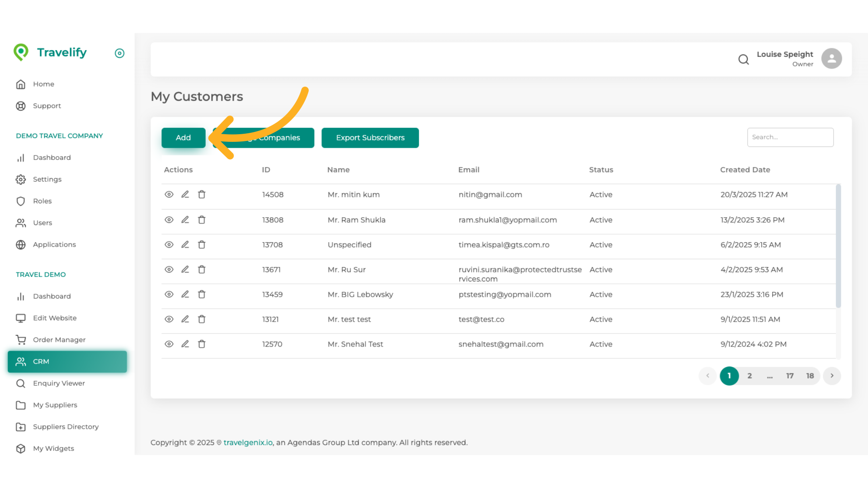Select the Roles shield icon in sidebar
The width and height of the screenshot is (868, 488).
pyautogui.click(x=21, y=201)
